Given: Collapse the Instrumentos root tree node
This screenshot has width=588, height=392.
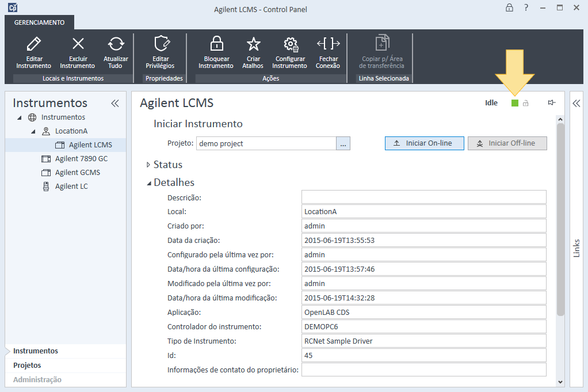Looking at the screenshot, I should click(19, 118).
